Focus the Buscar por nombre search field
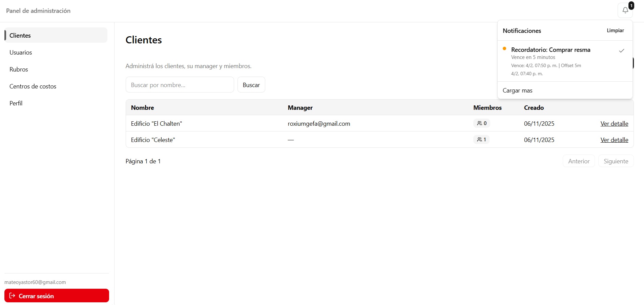644x305 pixels. [180, 85]
